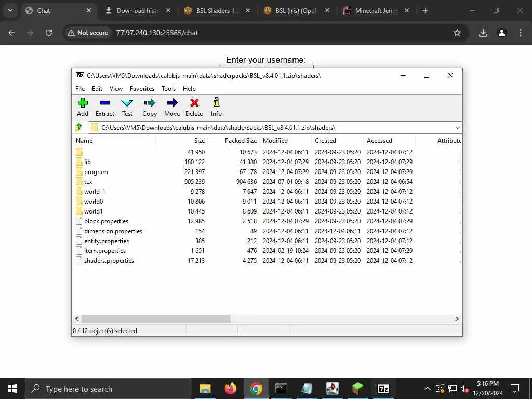
Task: Click the scroll right arrow of file list
Action: (x=457, y=318)
